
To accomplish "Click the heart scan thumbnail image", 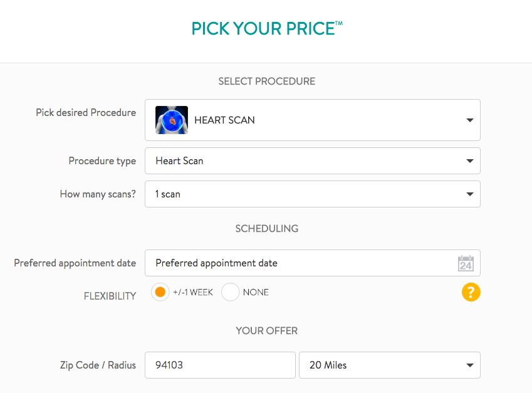I will [x=172, y=120].
